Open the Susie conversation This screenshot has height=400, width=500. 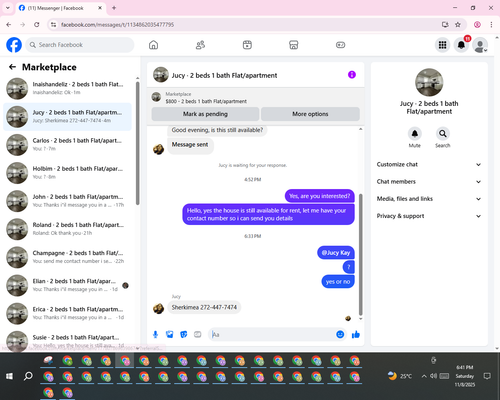68,341
